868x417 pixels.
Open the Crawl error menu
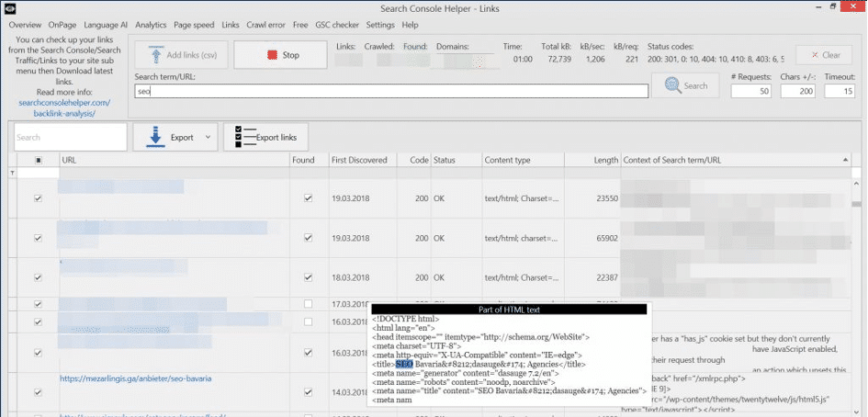[x=266, y=25]
